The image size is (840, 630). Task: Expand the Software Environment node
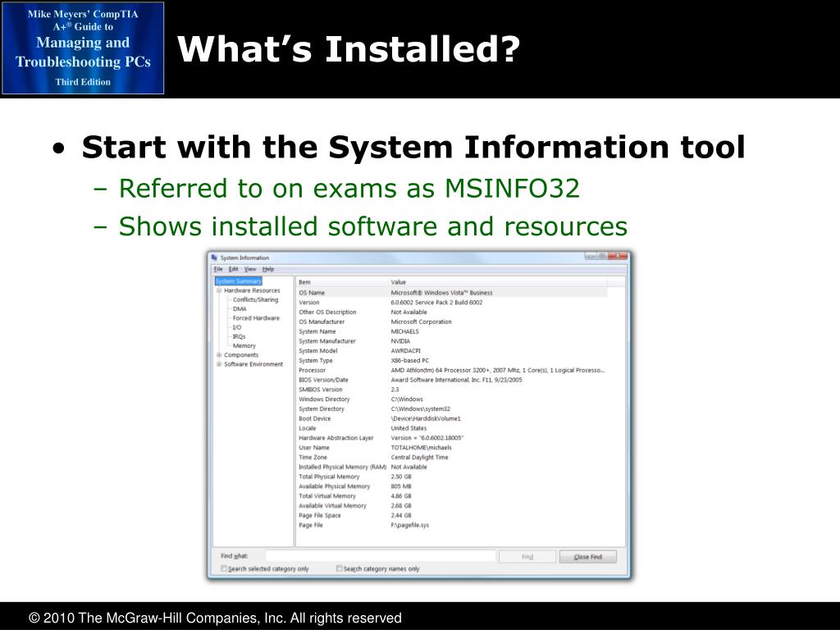pyautogui.click(x=219, y=364)
